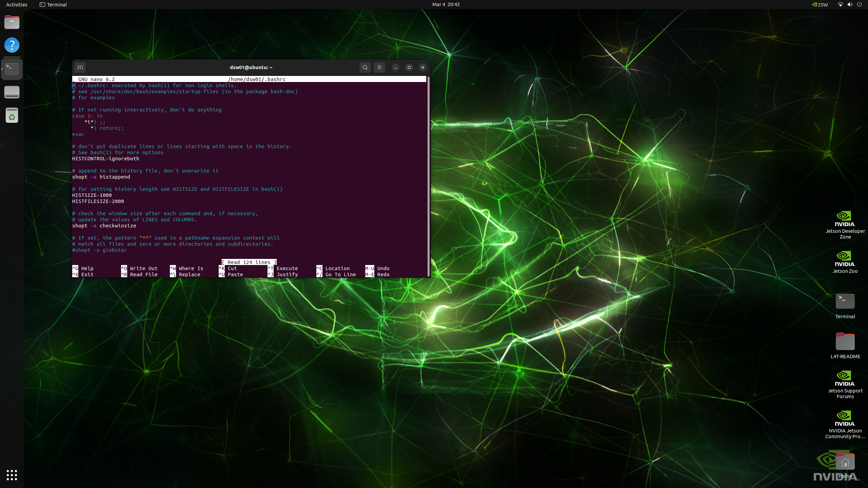The height and width of the screenshot is (488, 868).
Task: Open the date and time clock menu
Action: 446,4
